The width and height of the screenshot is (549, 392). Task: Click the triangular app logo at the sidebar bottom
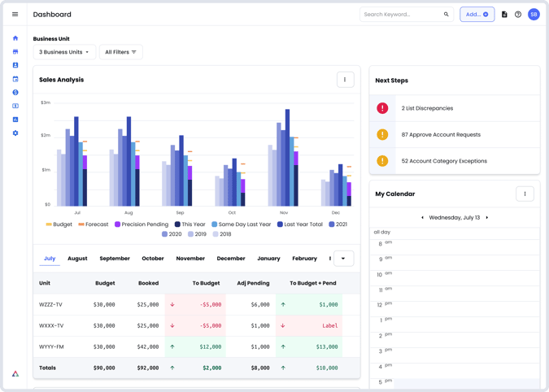(15, 374)
